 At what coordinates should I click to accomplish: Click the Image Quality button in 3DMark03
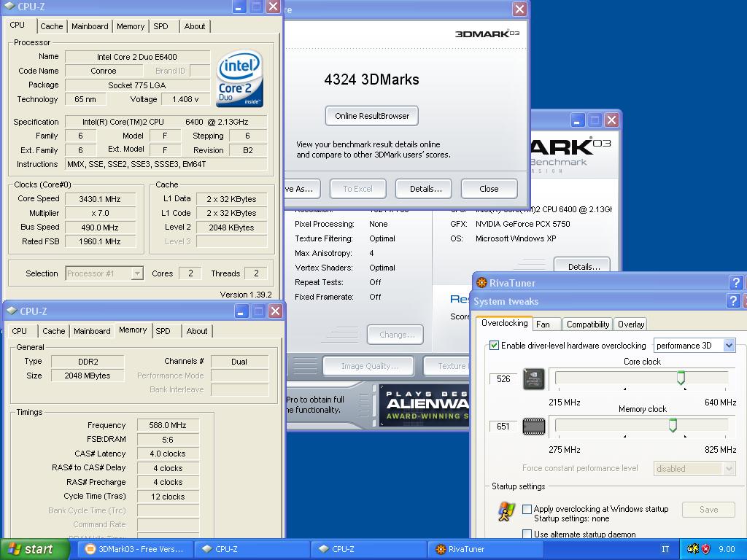(368, 366)
